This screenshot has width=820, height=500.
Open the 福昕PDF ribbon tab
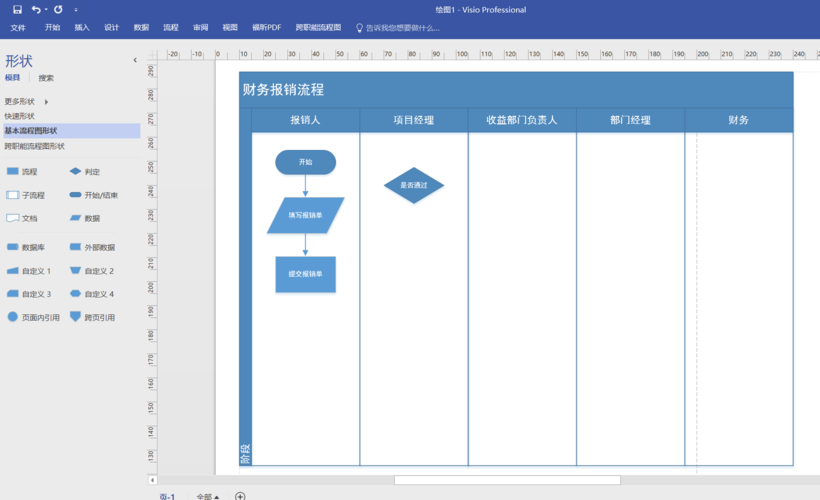[x=267, y=28]
